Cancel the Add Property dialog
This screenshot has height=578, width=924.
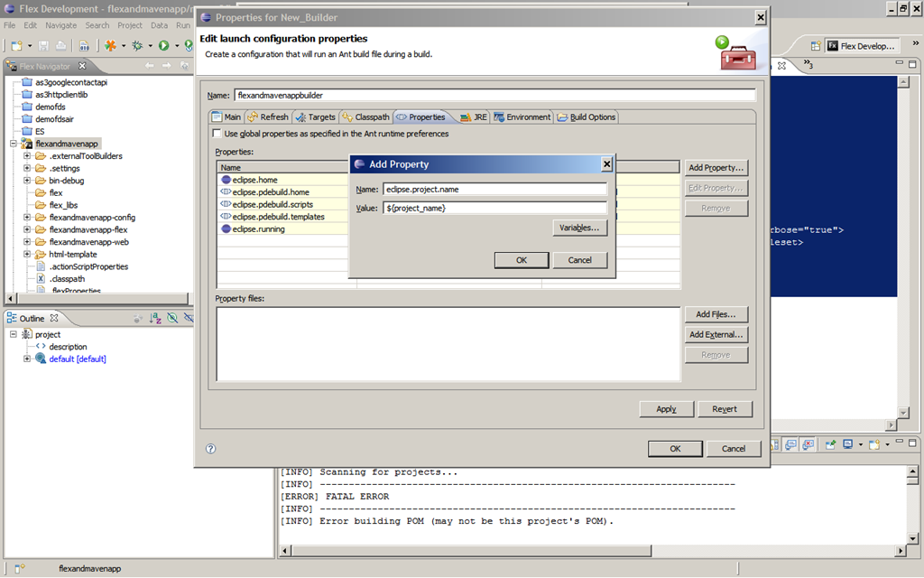coord(580,260)
